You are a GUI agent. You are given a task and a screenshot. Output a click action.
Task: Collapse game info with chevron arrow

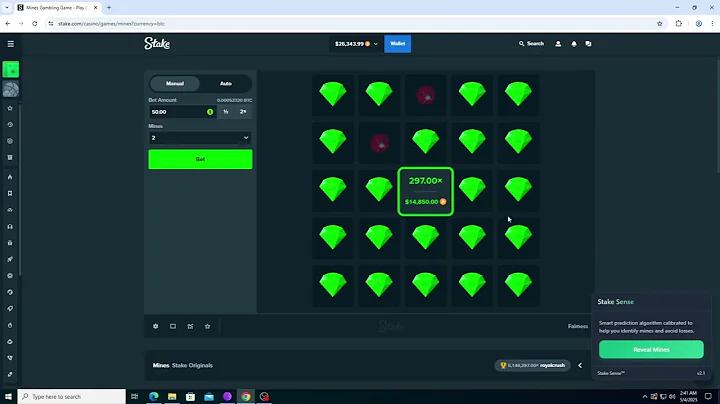[580, 365]
